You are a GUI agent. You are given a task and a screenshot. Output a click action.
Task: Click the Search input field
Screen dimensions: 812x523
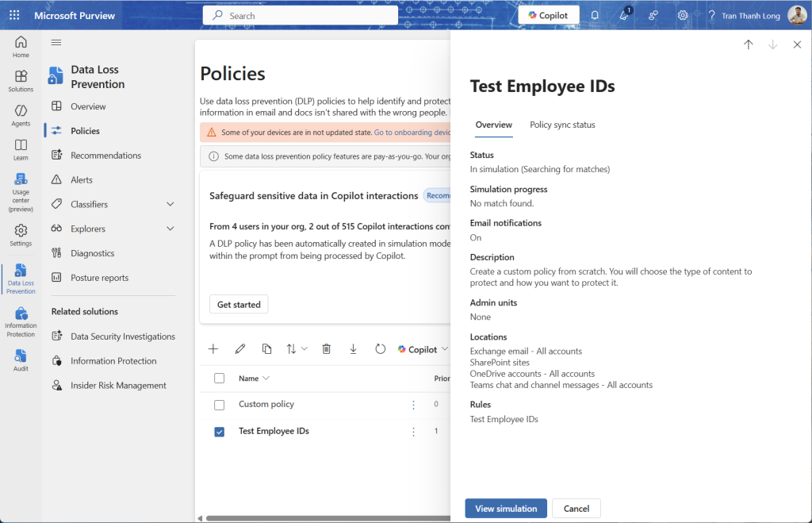[x=301, y=15]
